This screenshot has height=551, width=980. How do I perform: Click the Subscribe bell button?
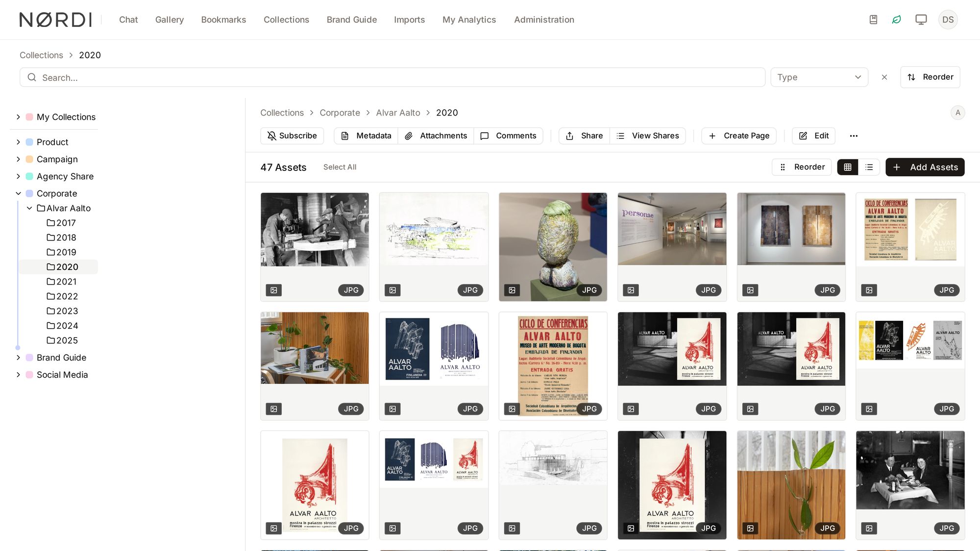pyautogui.click(x=292, y=136)
